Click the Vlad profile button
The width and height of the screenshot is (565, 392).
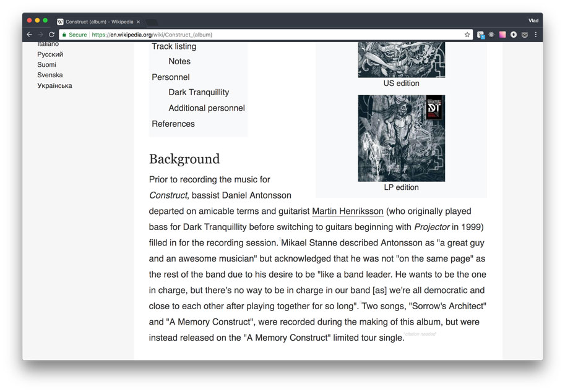pyautogui.click(x=533, y=20)
